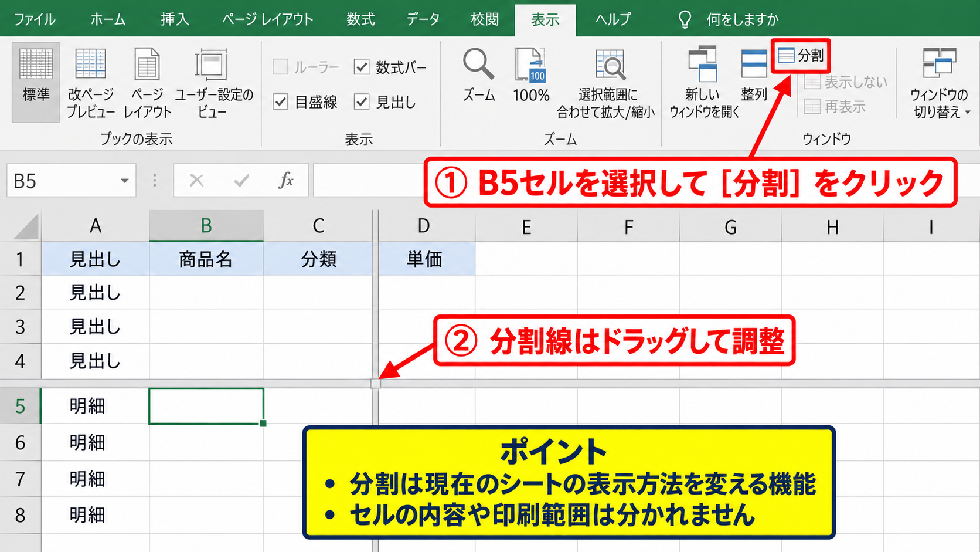Select column B header

pyautogui.click(x=206, y=226)
